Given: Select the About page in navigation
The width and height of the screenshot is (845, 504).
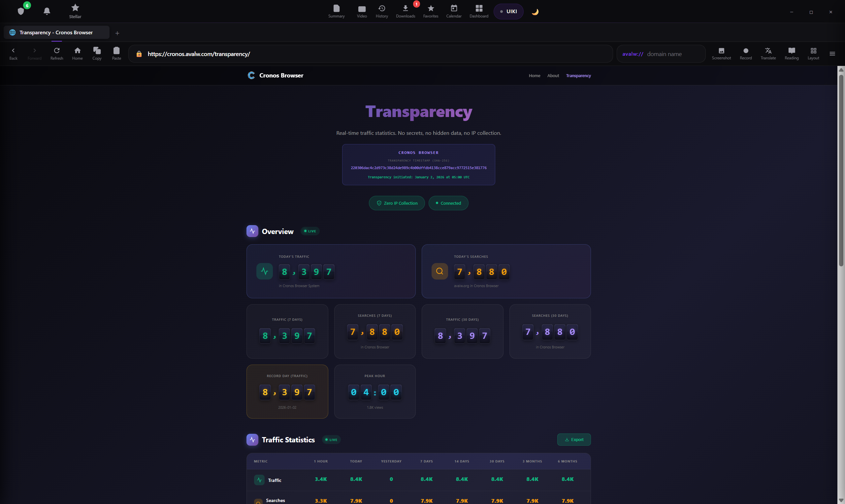Looking at the screenshot, I should [x=553, y=75].
